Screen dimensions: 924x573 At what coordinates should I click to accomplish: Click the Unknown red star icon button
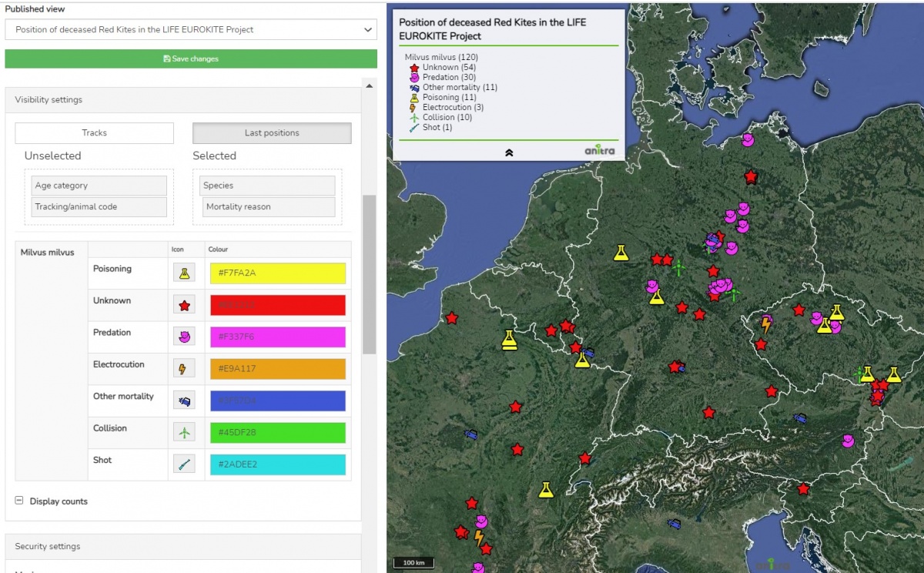(x=184, y=306)
